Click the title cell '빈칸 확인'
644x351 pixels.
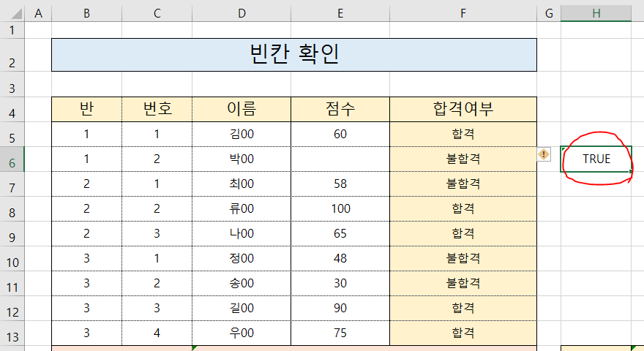pos(294,55)
